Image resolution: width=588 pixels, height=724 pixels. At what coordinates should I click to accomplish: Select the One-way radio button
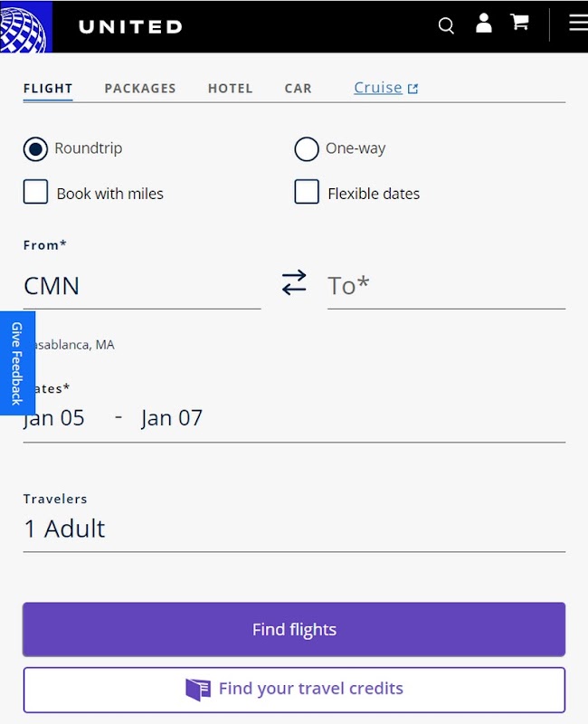tap(307, 149)
